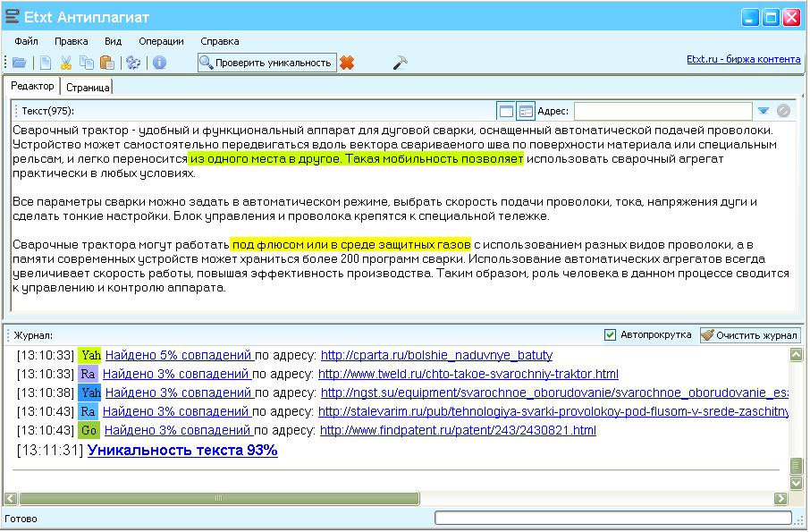Click the Etxt app icon in title bar
This screenshot has width=810, height=532.
click(x=12, y=16)
